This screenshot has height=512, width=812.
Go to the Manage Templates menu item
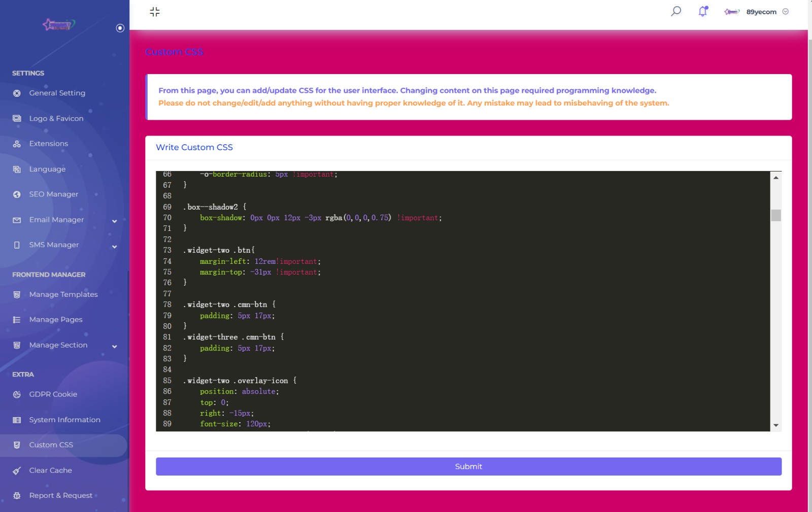[x=63, y=294]
